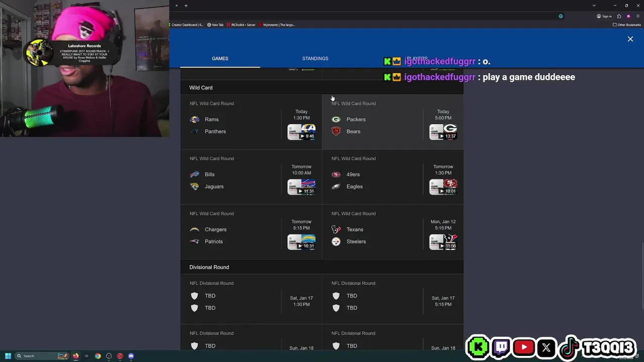Click the Bills team logo
The width and height of the screenshot is (644, 362).
[194, 174]
